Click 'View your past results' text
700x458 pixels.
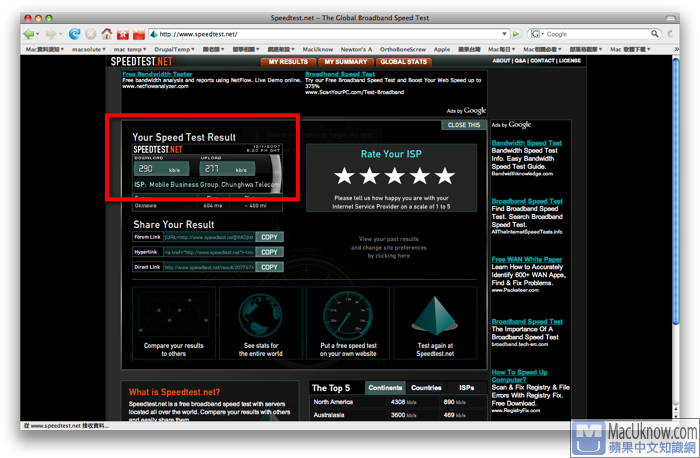(389, 239)
